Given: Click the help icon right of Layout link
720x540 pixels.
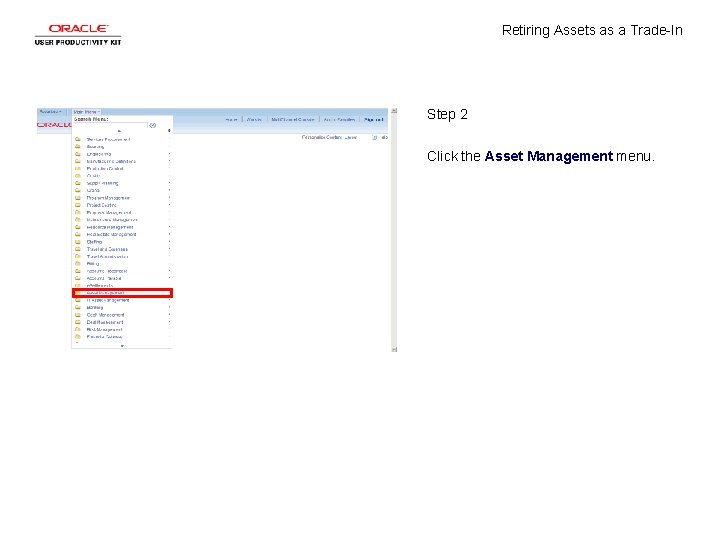Looking at the screenshot, I should [x=375, y=137].
